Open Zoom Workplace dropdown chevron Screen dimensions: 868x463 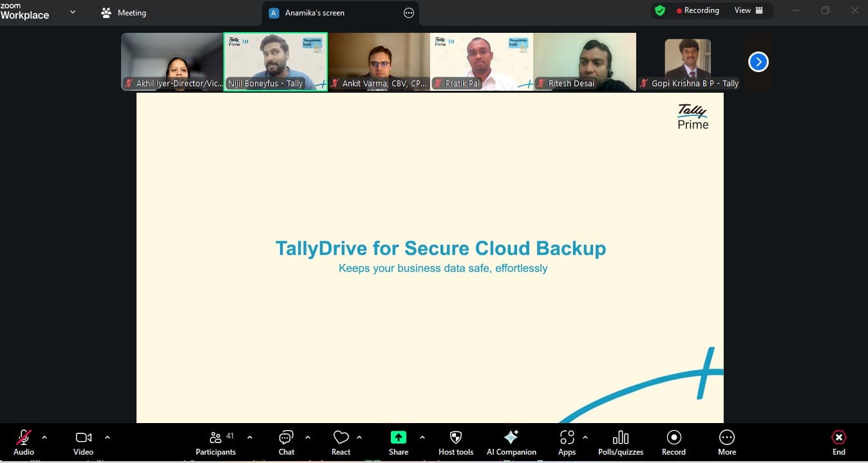(x=72, y=12)
